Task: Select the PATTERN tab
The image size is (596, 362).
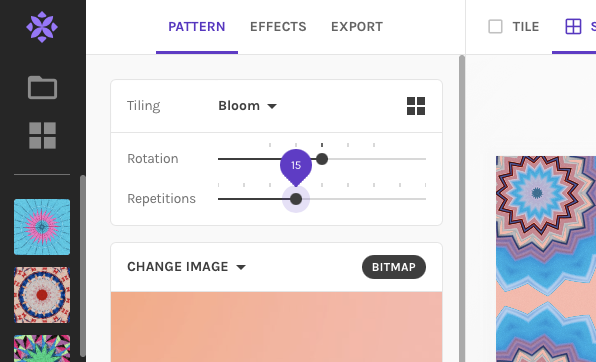Action: tap(197, 27)
